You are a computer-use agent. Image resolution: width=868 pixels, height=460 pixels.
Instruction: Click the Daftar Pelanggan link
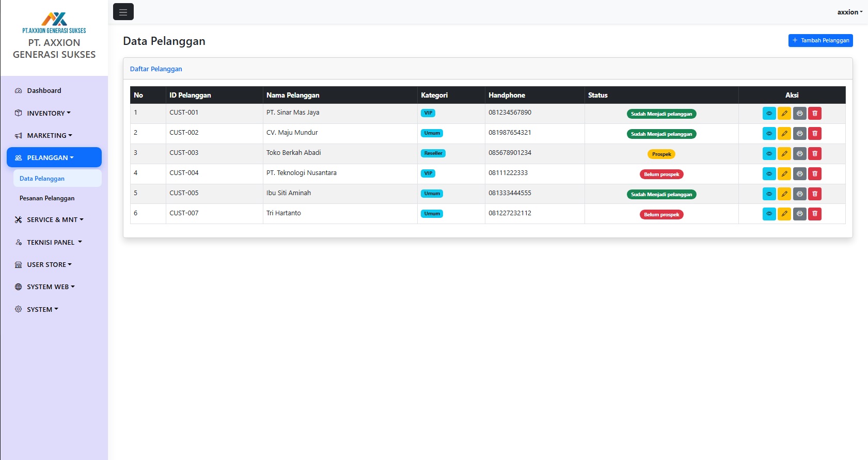(156, 69)
